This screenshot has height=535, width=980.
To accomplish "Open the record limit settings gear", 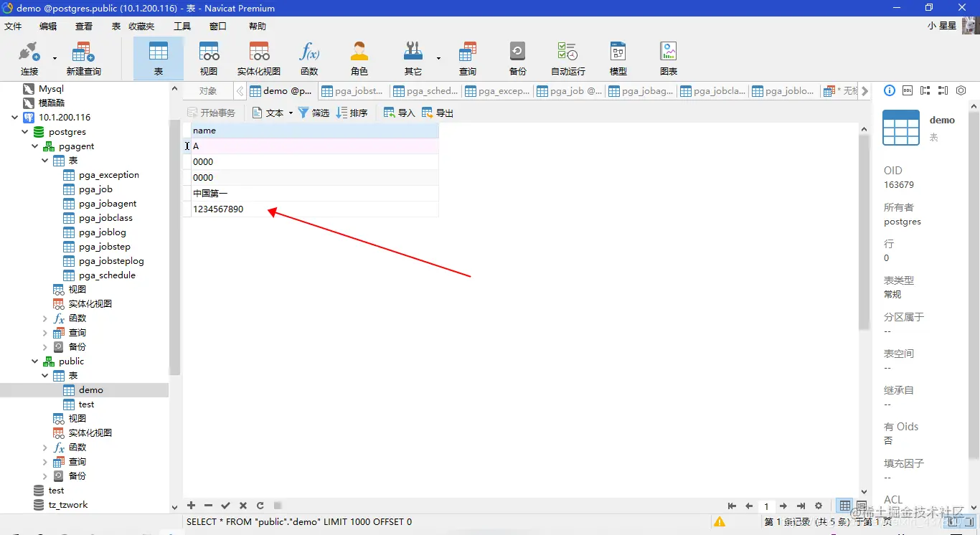I will click(819, 506).
